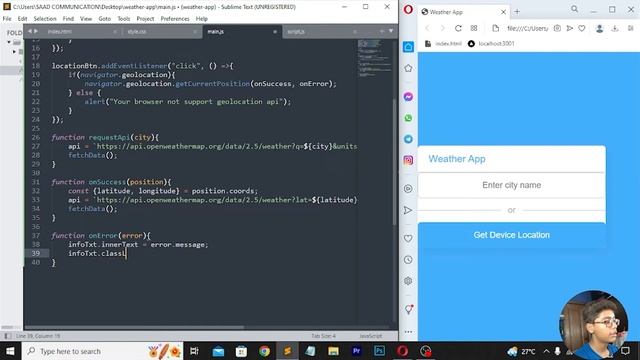640x360 pixels.
Task: Show hidden system tray icons
Action: pos(546,351)
